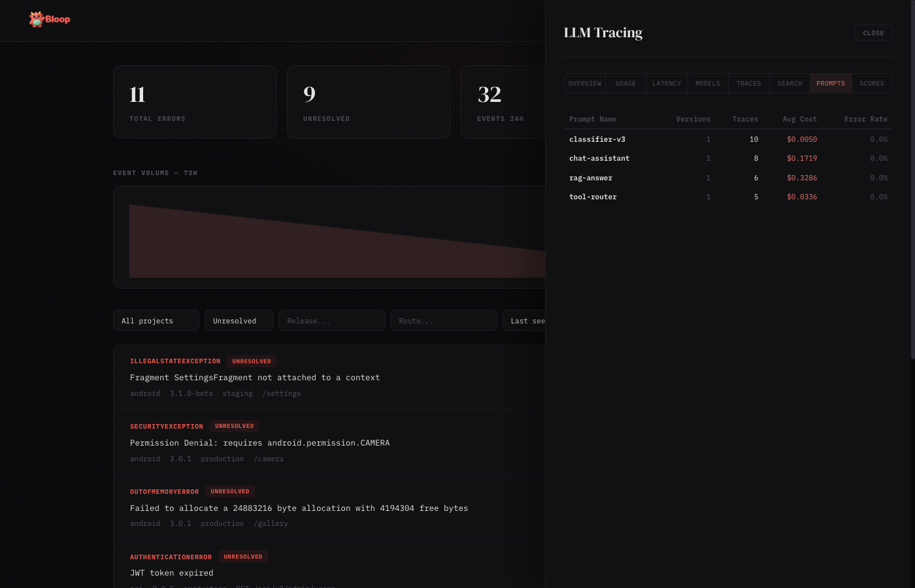This screenshot has width=915, height=588.
Task: Open the SEARCH tab
Action: (790, 83)
